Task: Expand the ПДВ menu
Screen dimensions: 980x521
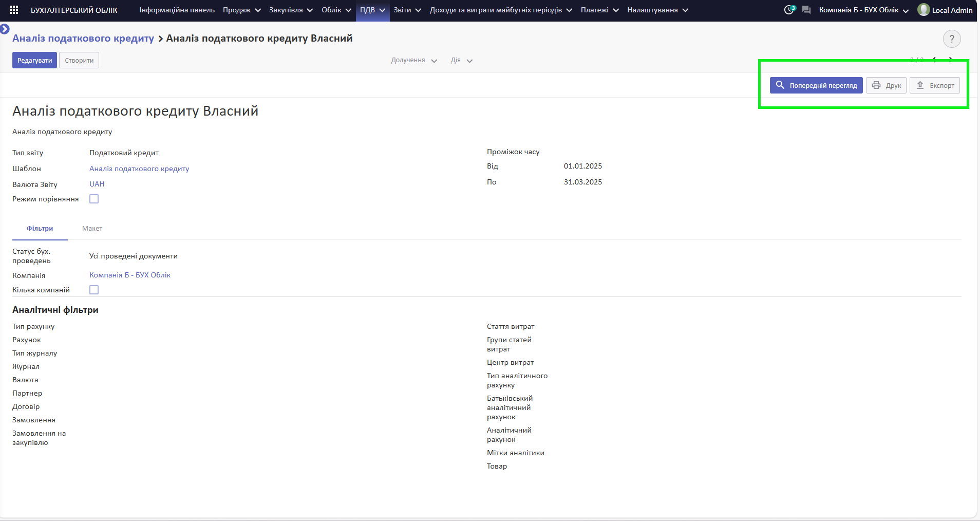Action: [x=372, y=10]
